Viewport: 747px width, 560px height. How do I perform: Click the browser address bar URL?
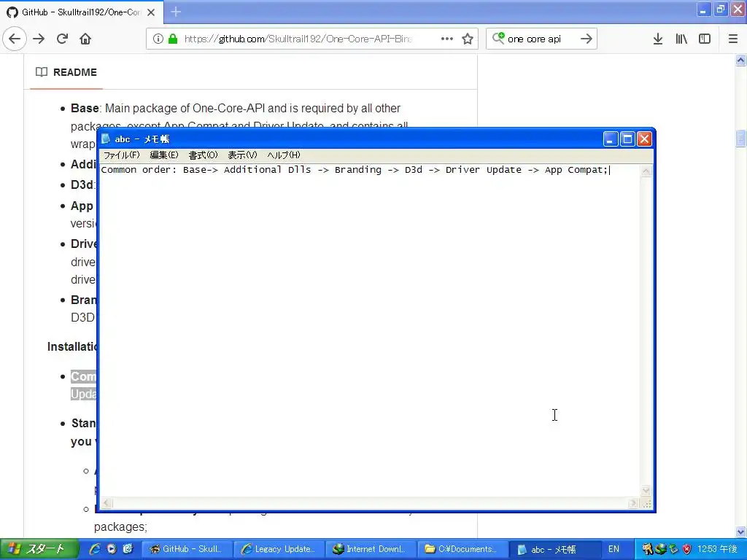tap(298, 39)
